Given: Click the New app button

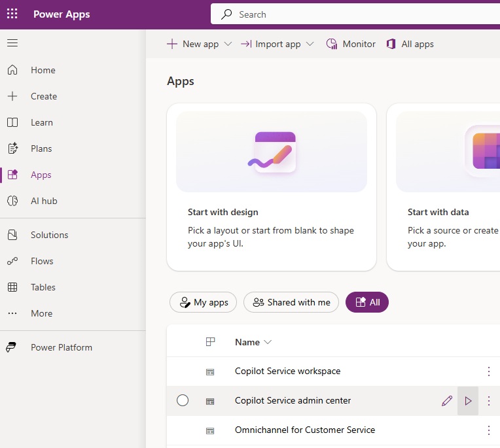Looking at the screenshot, I should pyautogui.click(x=193, y=44).
